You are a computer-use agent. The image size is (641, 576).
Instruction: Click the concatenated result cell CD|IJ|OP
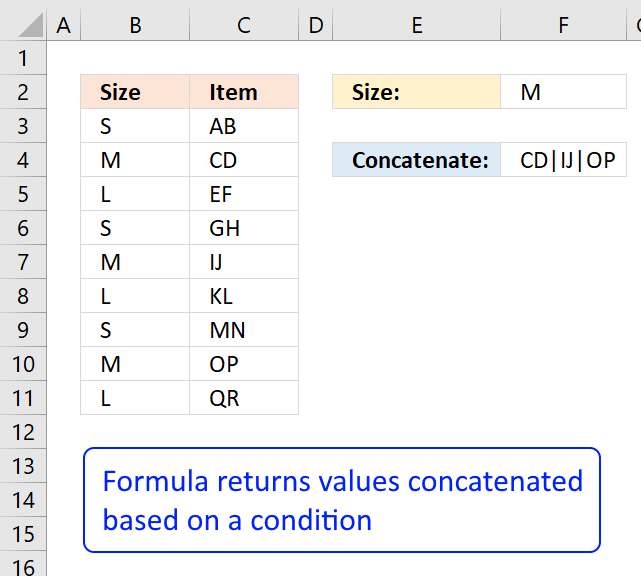click(563, 160)
